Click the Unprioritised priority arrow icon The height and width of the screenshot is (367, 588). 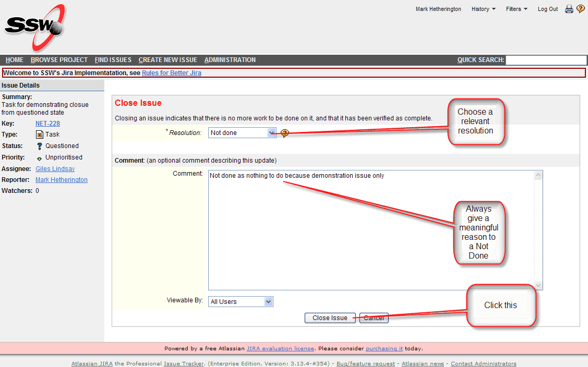coord(40,158)
